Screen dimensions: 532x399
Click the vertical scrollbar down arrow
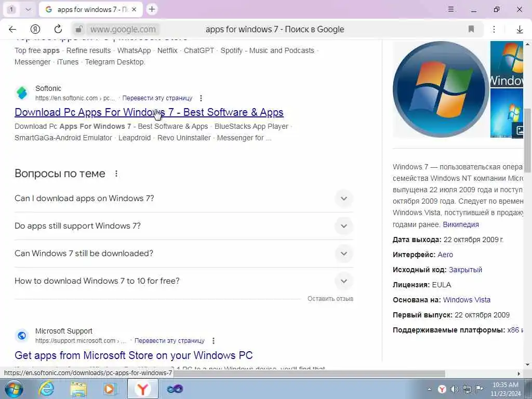coord(528,365)
